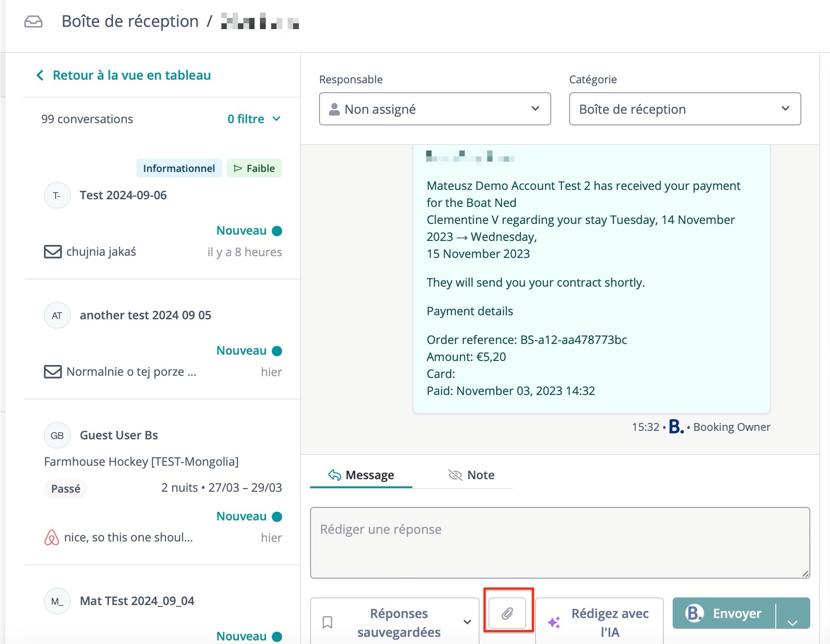Click the bookmark icon in saved replies
Image resolution: width=830 pixels, height=644 pixels.
click(x=328, y=622)
